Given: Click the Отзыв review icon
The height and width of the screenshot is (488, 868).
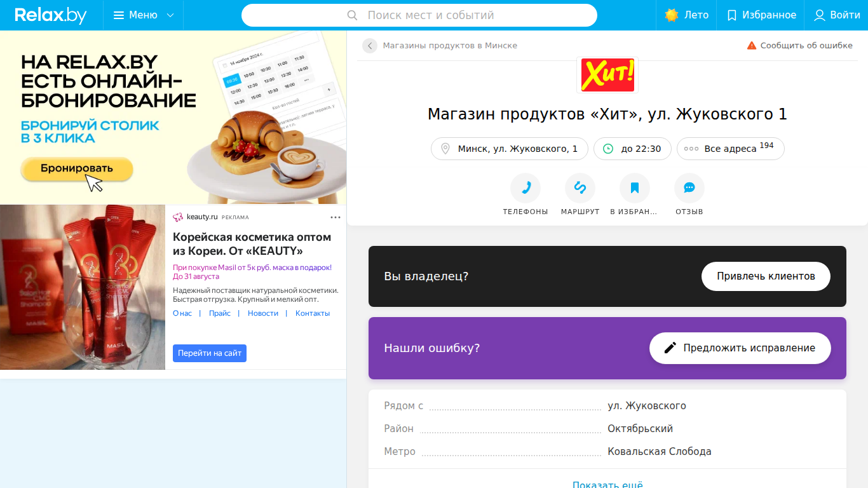Looking at the screenshot, I should tap(689, 188).
